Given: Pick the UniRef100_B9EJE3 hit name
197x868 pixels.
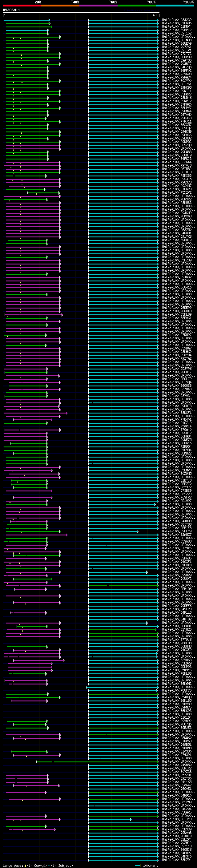Looking at the screenshot, I should click(177, 728).
